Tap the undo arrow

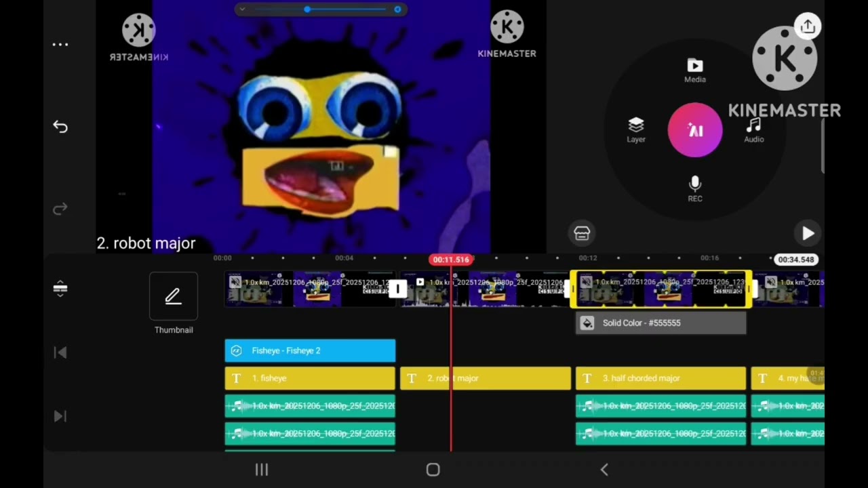pos(60,127)
